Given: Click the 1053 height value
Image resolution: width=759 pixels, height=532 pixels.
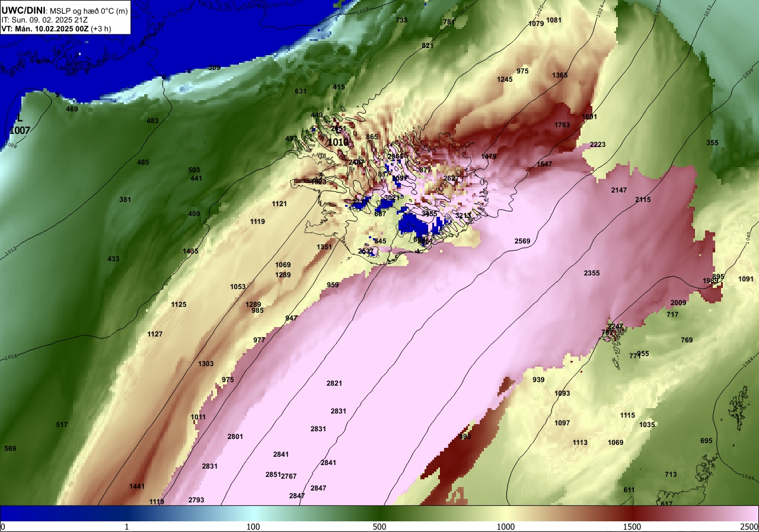Looking at the screenshot, I should point(238,287).
